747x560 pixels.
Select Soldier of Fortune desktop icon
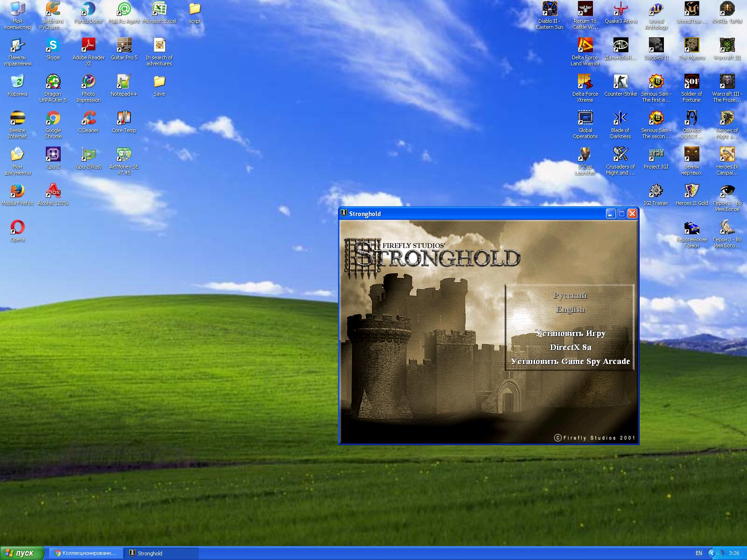pyautogui.click(x=691, y=88)
